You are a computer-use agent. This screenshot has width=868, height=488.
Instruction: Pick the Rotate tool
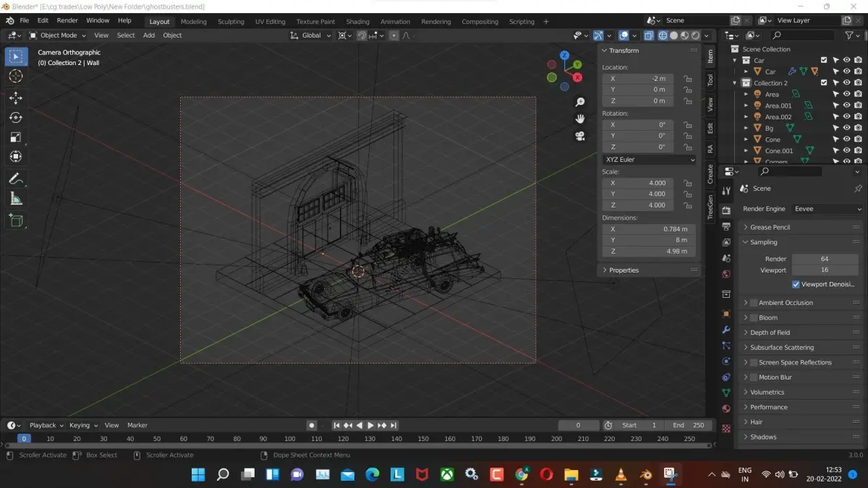(x=16, y=117)
